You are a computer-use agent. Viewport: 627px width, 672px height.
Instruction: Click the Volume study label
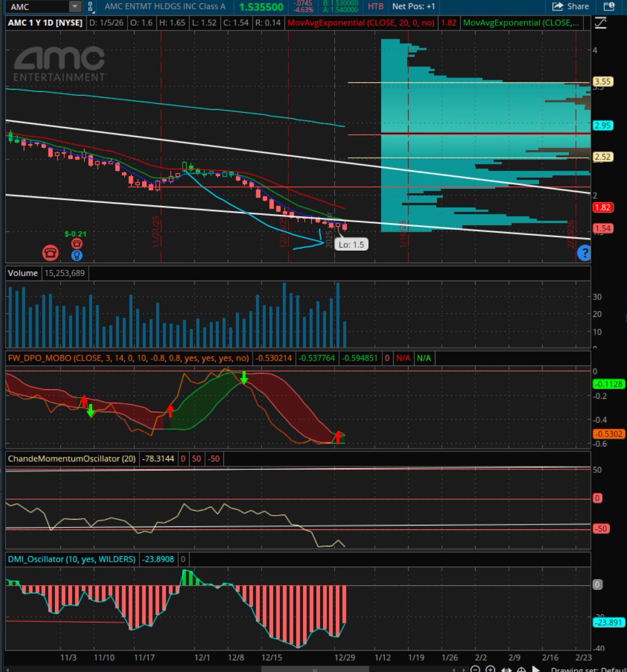click(x=23, y=273)
